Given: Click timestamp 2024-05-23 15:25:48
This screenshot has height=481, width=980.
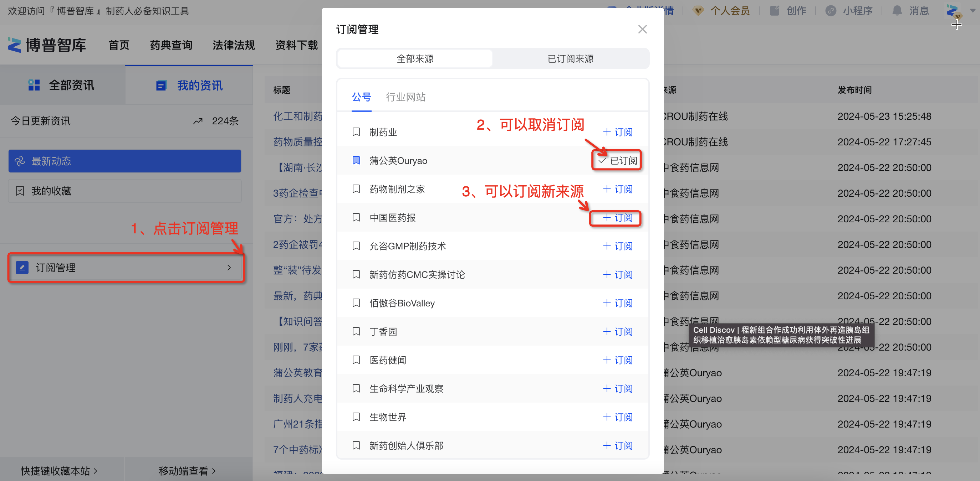Looking at the screenshot, I should (x=884, y=116).
